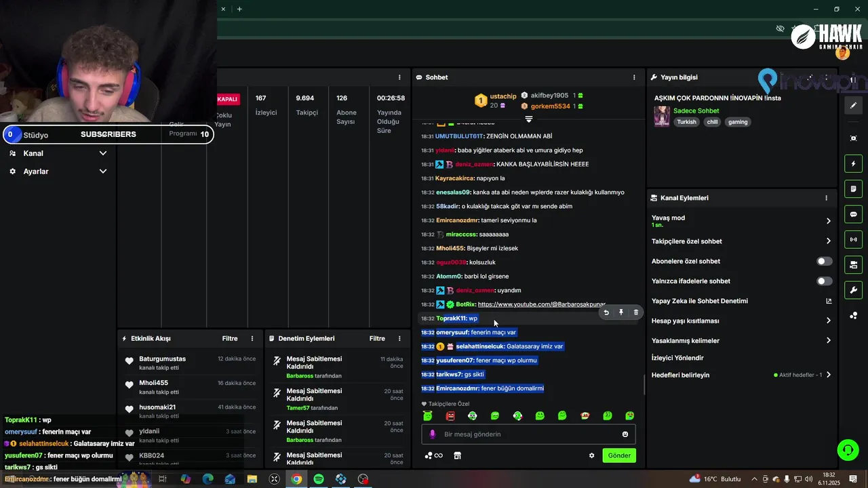
Task: Expand the Ayarlar sidebar section
Action: (x=58, y=171)
